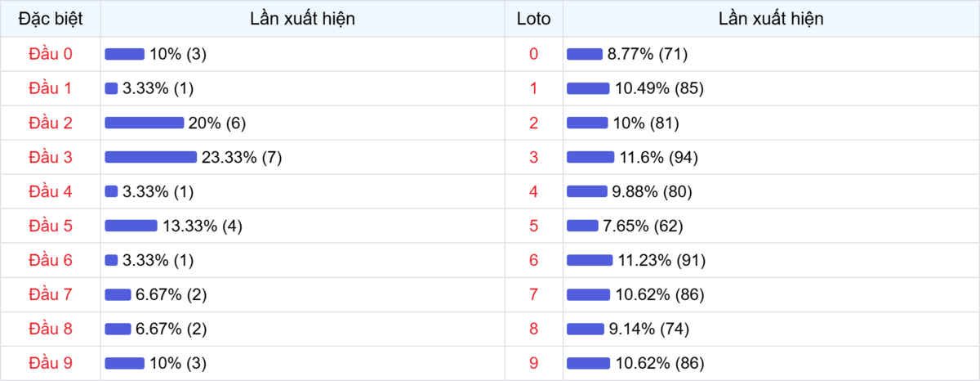Viewport: 980px width, 381px height.
Task: Click the 23.33% bar for Đầu 3
Action: tap(151, 157)
